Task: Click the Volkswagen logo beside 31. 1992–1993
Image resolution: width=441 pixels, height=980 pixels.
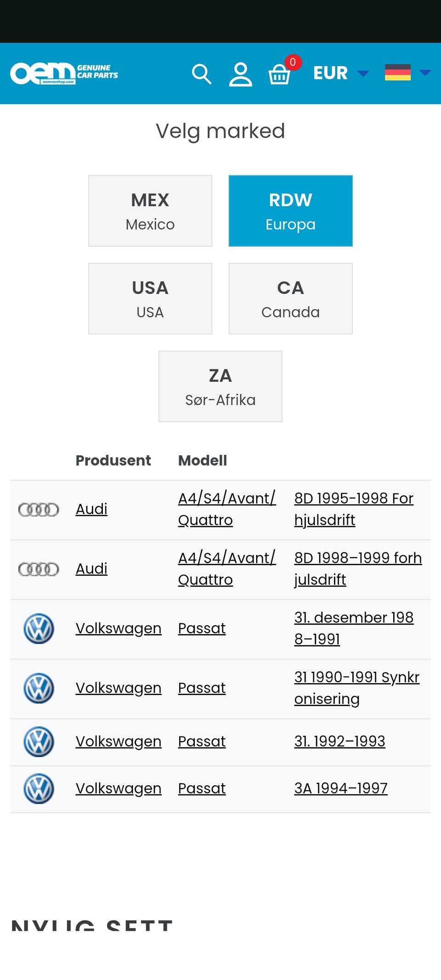Action: [x=39, y=742]
